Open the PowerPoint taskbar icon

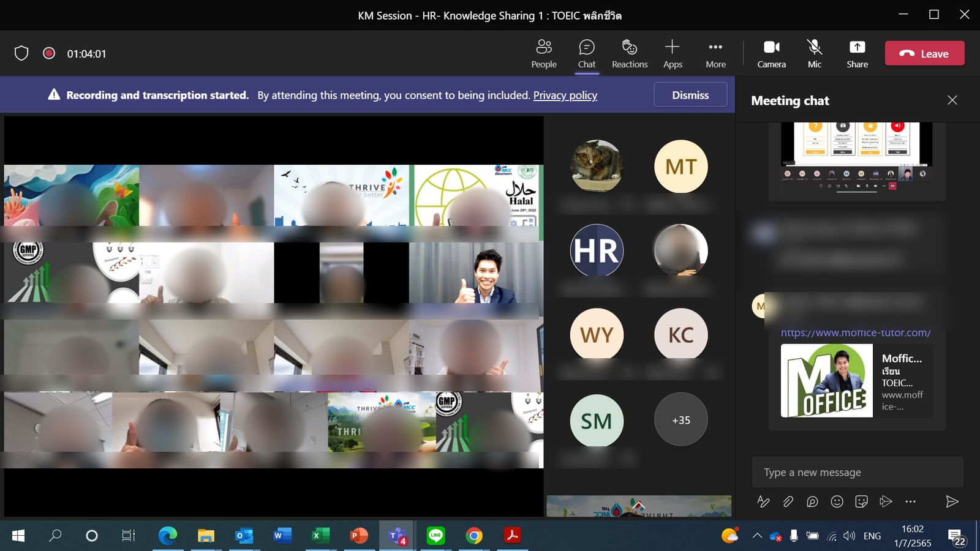(x=359, y=536)
